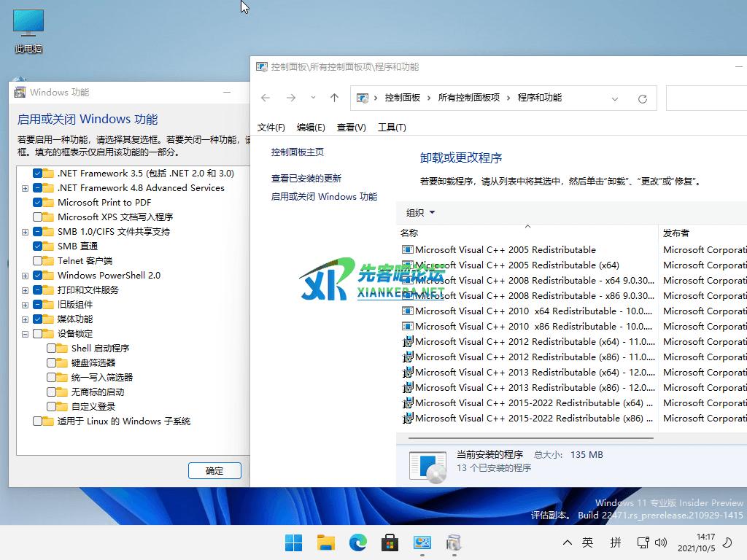
Task: Launch Microsoft Edge from the taskbar
Action: [x=357, y=542]
